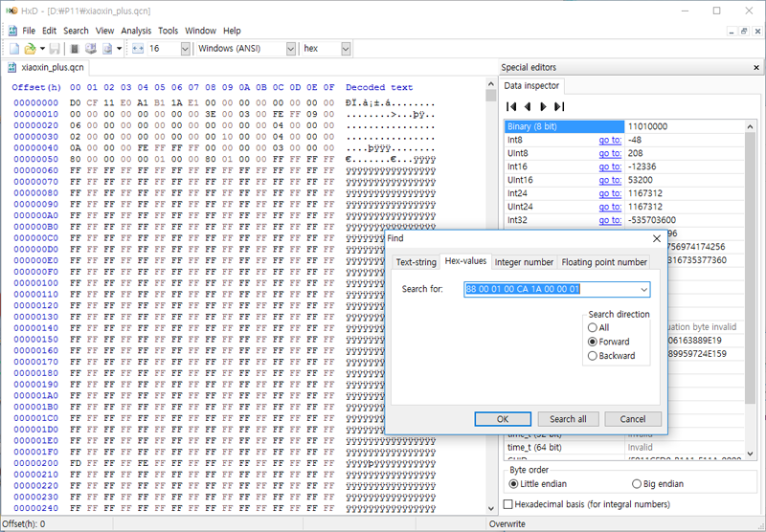Viewport: 766px width, 532px height.
Task: Select Backward search direction
Action: tap(593, 356)
